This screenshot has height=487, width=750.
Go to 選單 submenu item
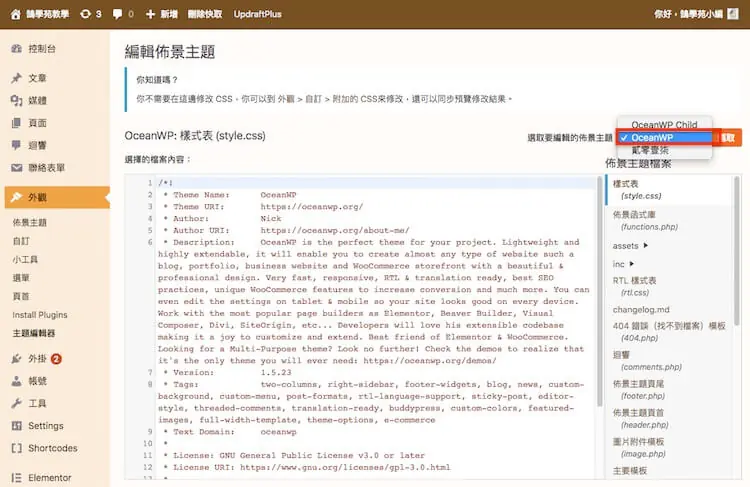(21, 278)
